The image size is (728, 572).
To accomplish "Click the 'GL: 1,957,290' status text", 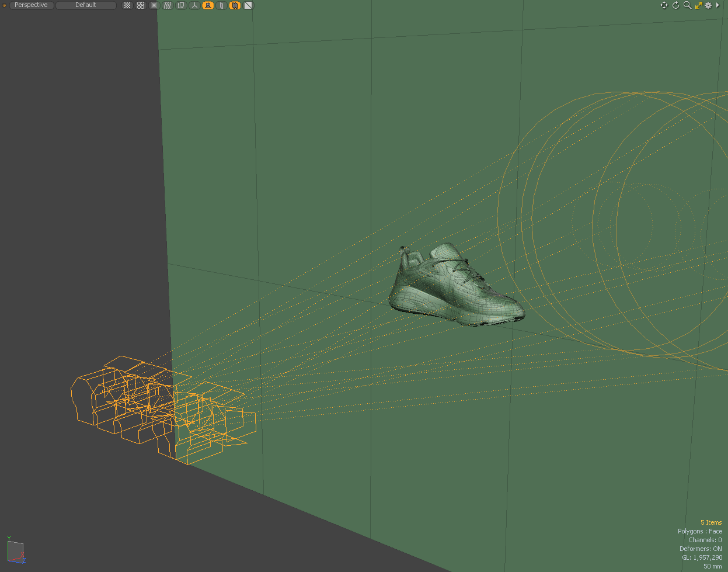I will (702, 557).
